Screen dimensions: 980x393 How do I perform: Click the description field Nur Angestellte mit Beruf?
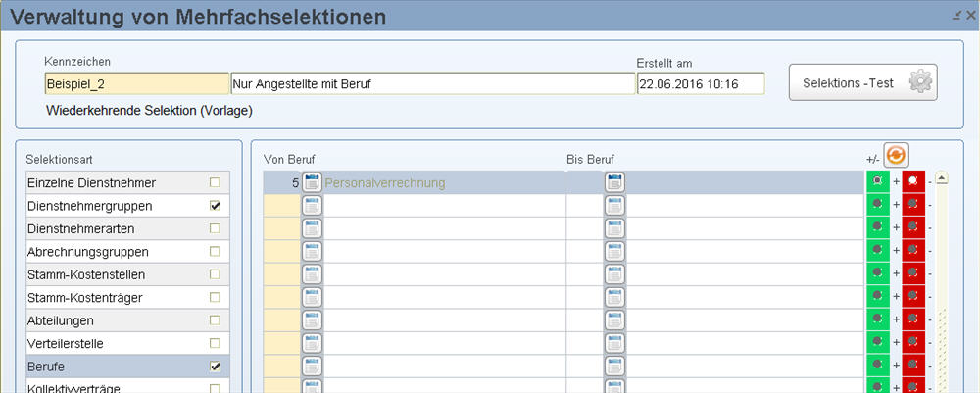pyautogui.click(x=433, y=83)
